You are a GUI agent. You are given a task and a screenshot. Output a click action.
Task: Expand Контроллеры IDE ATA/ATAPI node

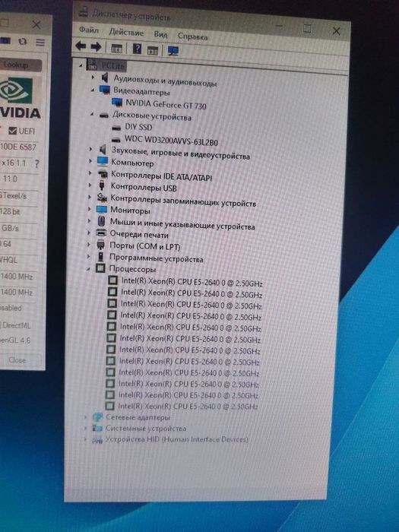[x=90, y=173]
